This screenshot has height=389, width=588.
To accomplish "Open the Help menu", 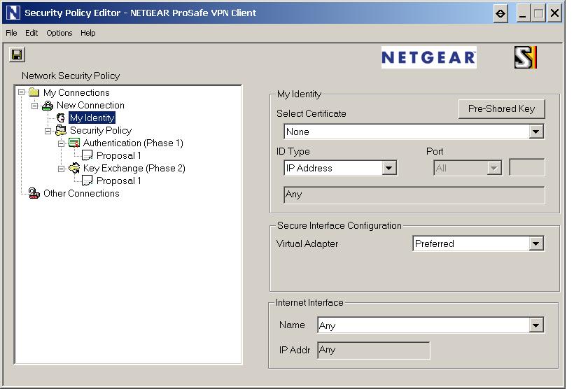I will click(x=87, y=33).
